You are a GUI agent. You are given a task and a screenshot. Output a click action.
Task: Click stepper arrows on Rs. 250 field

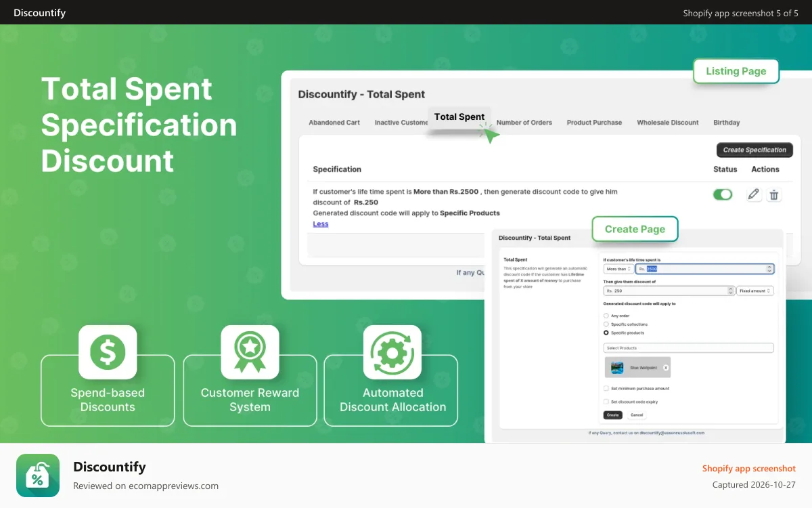[x=730, y=291]
